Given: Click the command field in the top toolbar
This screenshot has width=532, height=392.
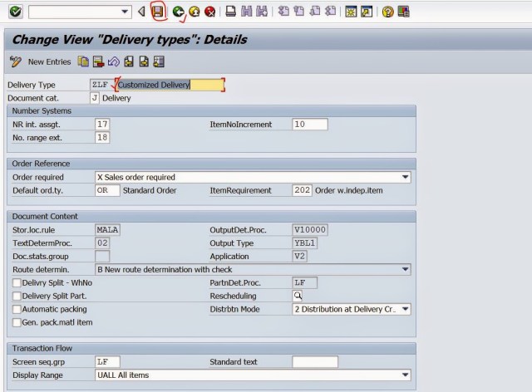Looking at the screenshot, I should point(73,12).
